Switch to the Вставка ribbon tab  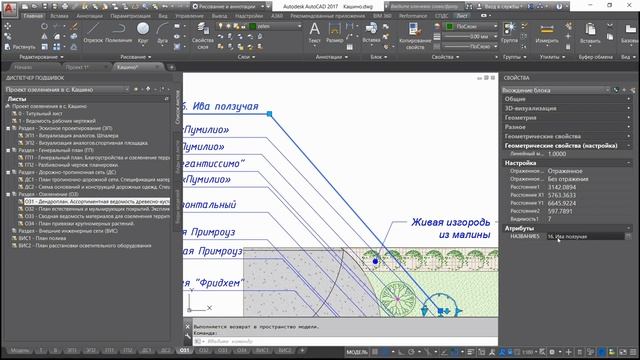pos(60,16)
